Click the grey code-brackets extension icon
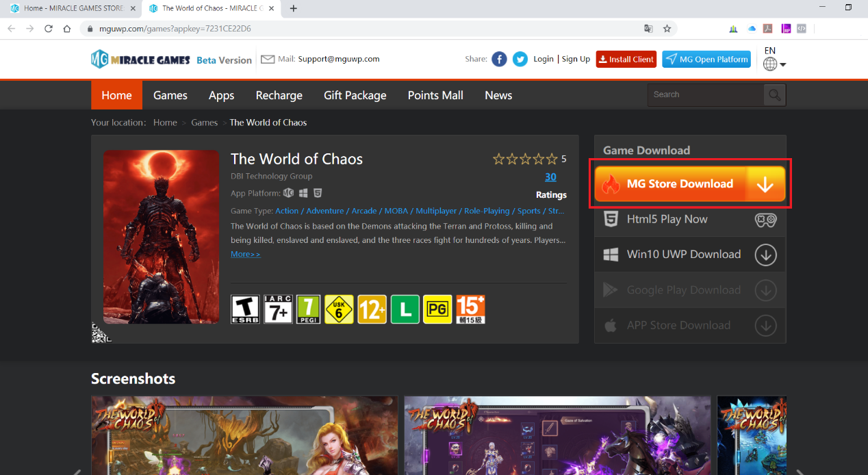Viewport: 868px width, 475px height. (x=802, y=29)
